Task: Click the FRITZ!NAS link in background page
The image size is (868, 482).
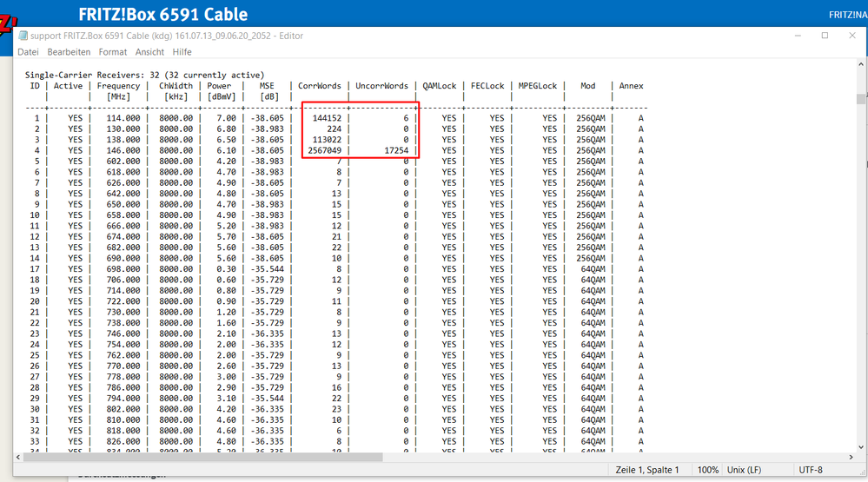Action: tap(848, 15)
